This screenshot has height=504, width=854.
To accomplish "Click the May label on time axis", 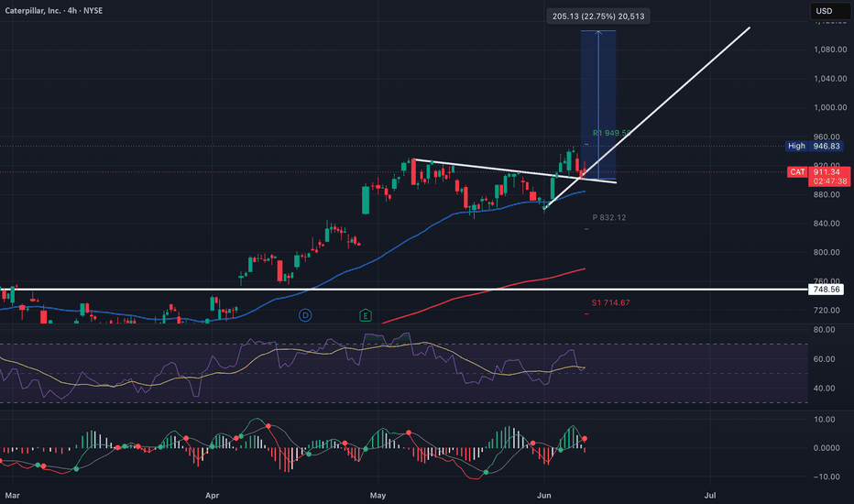I will click(x=378, y=495).
